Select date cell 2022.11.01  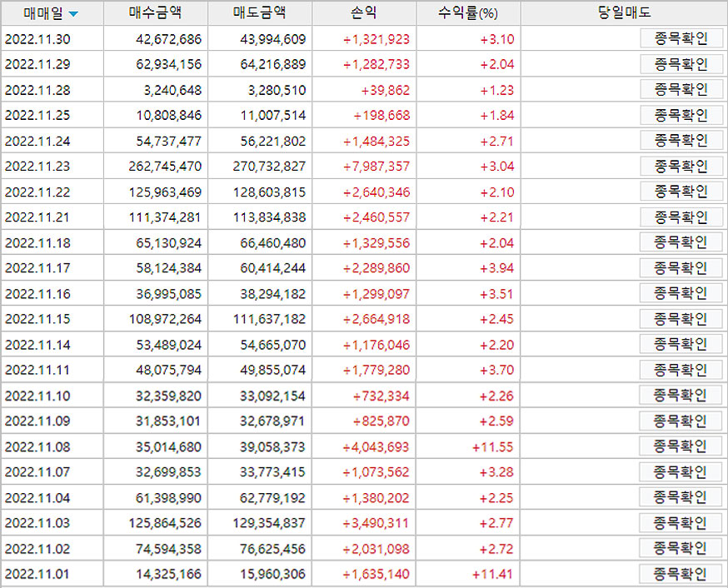pyautogui.click(x=37, y=574)
